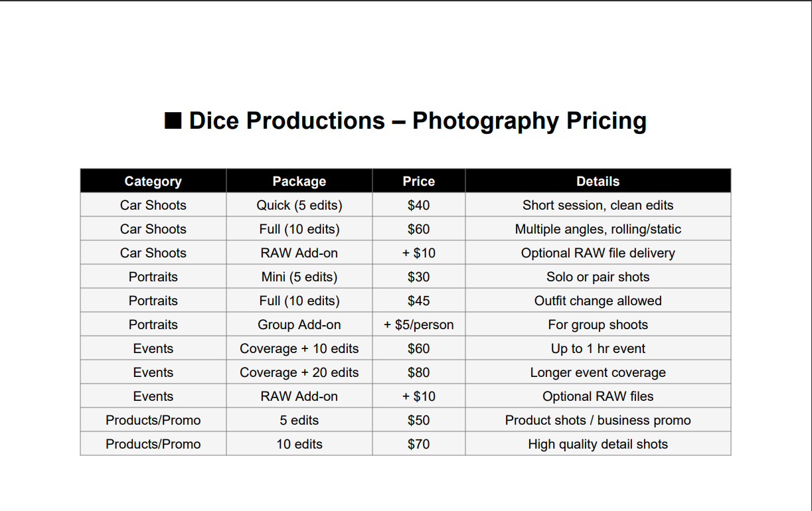The width and height of the screenshot is (812, 511).
Task: Click the Details column header
Action: pyautogui.click(x=598, y=181)
